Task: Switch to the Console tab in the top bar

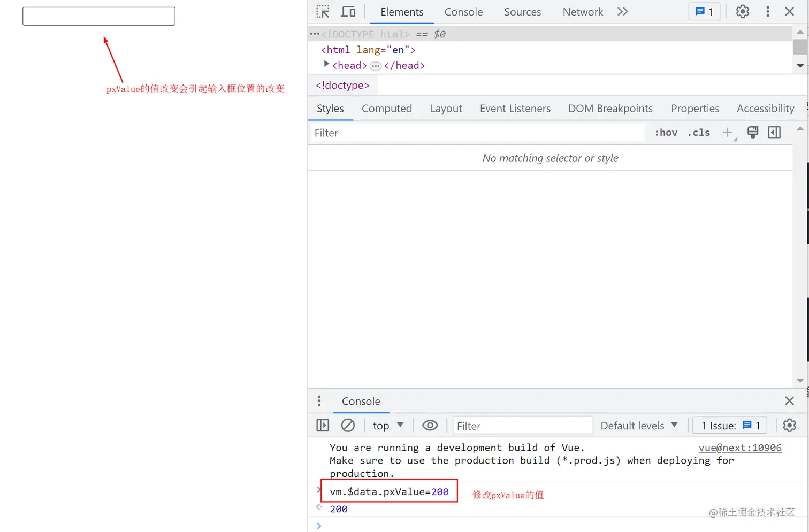Action: 463,12
